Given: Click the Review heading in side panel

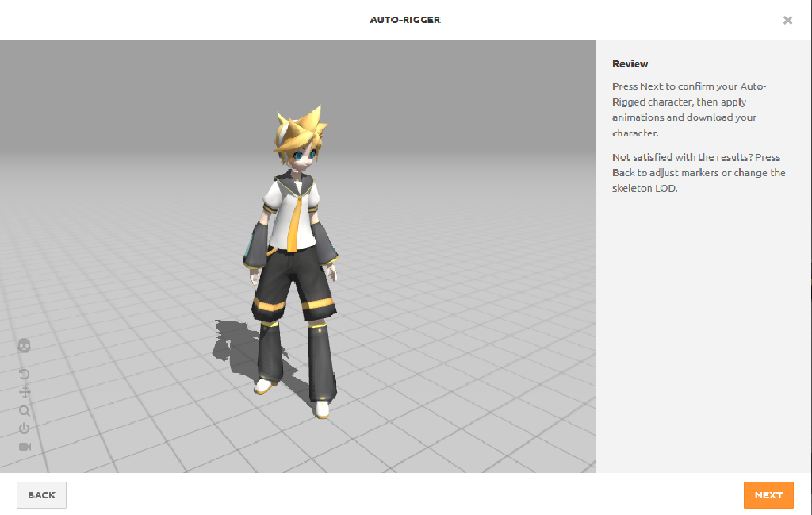Looking at the screenshot, I should coord(630,64).
